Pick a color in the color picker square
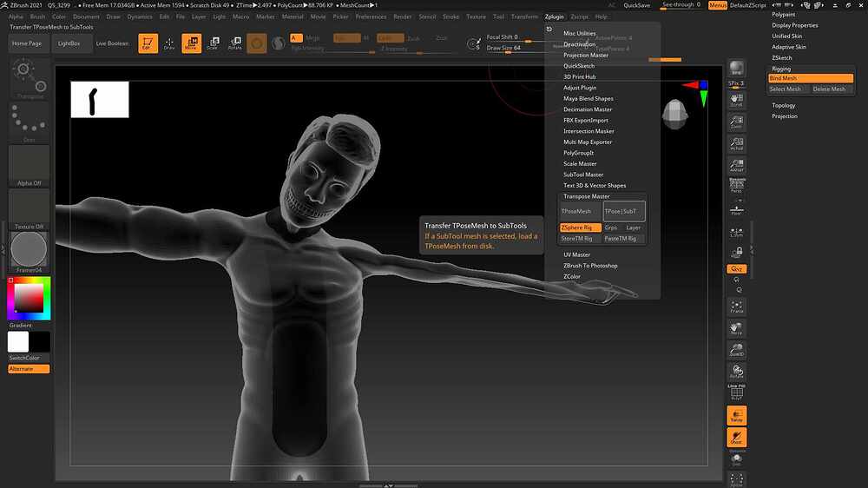The width and height of the screenshot is (868, 488). coord(29,298)
